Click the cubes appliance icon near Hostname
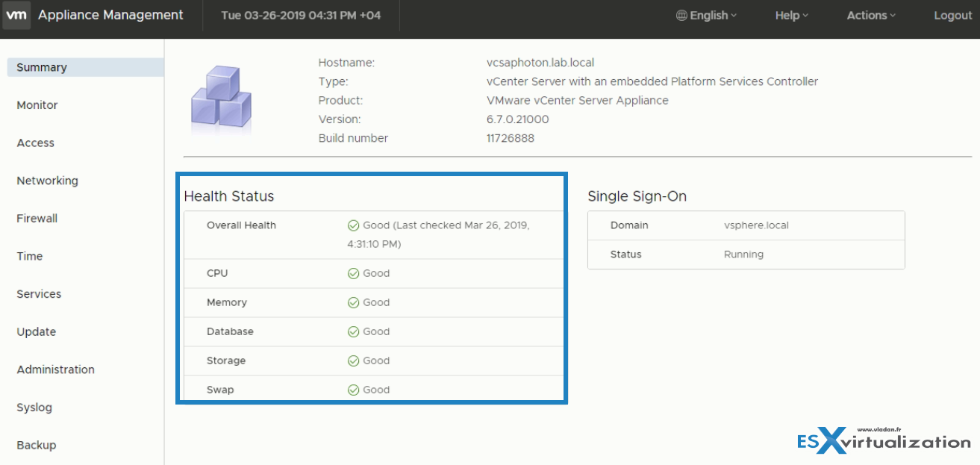The height and width of the screenshot is (465, 980). pyautogui.click(x=220, y=97)
